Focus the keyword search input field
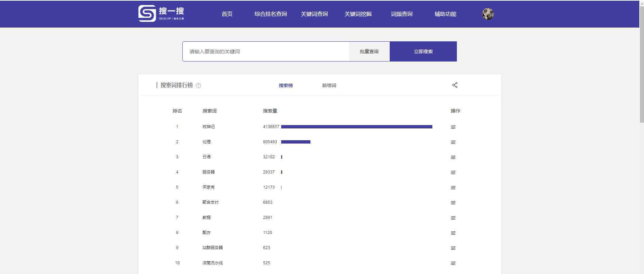 click(266, 51)
